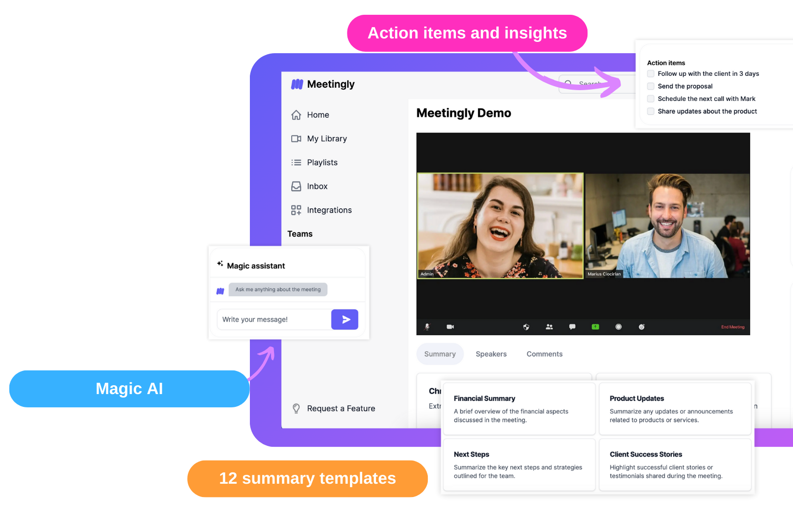Open the Inbox tray icon
Viewport: 793px width, 532px height.
tap(296, 186)
